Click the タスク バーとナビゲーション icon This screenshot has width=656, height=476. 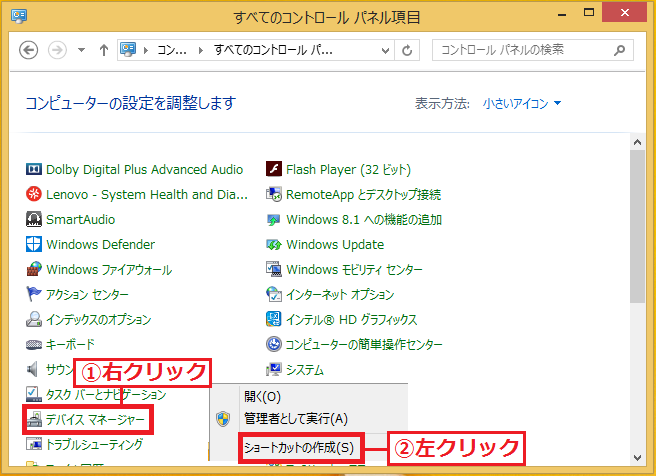[x=33, y=394]
